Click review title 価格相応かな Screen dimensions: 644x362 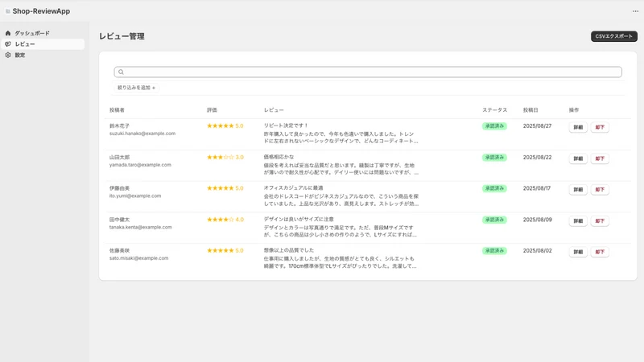click(x=279, y=157)
